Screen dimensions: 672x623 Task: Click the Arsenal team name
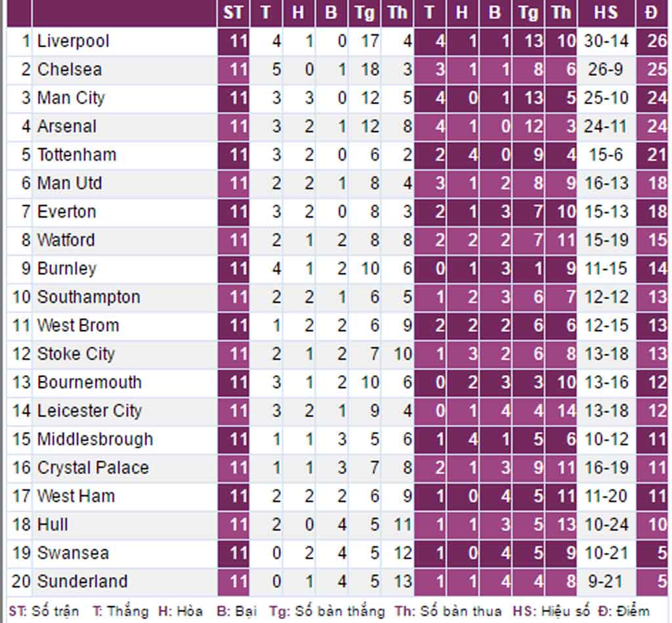(x=66, y=127)
